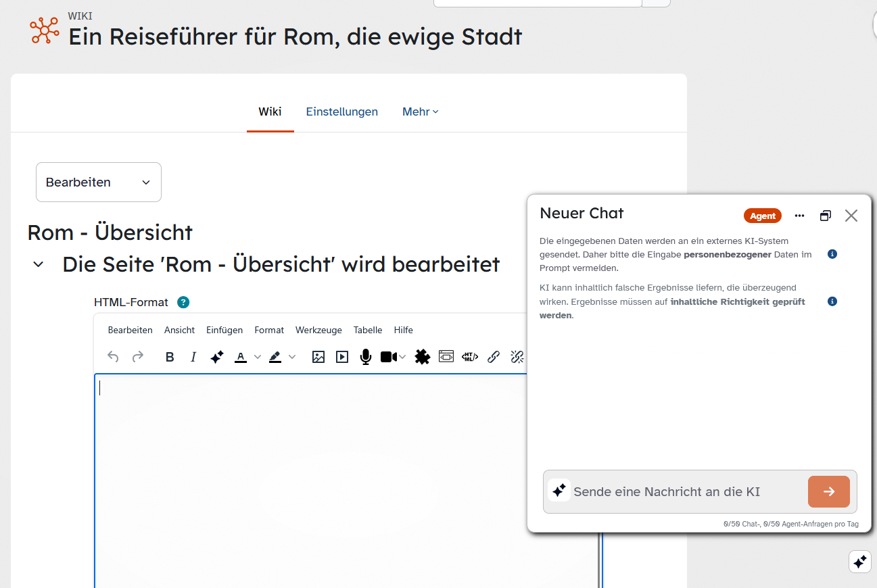Click the AI sparkle tool in editor toolbar
Screen dimensions: 877x588
click(x=216, y=357)
